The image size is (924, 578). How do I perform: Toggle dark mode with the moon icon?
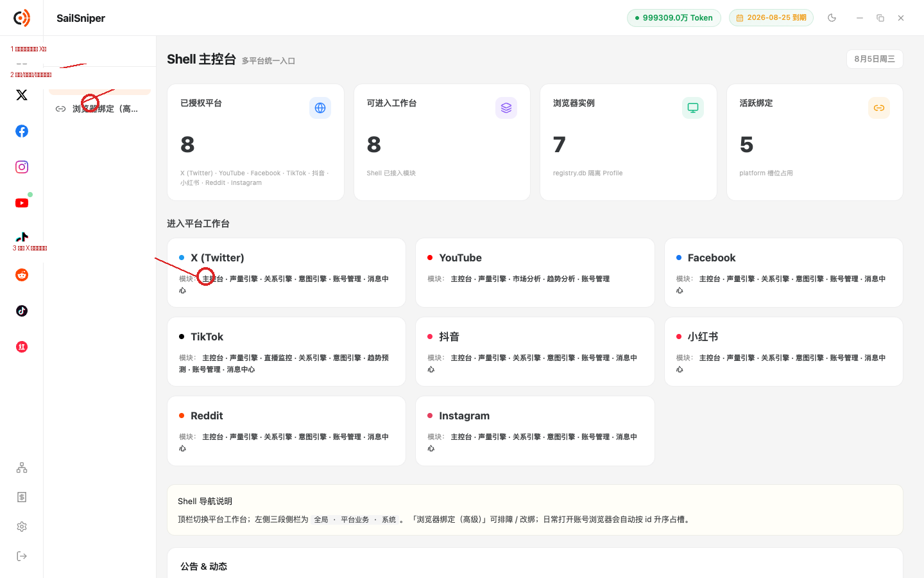click(x=832, y=18)
